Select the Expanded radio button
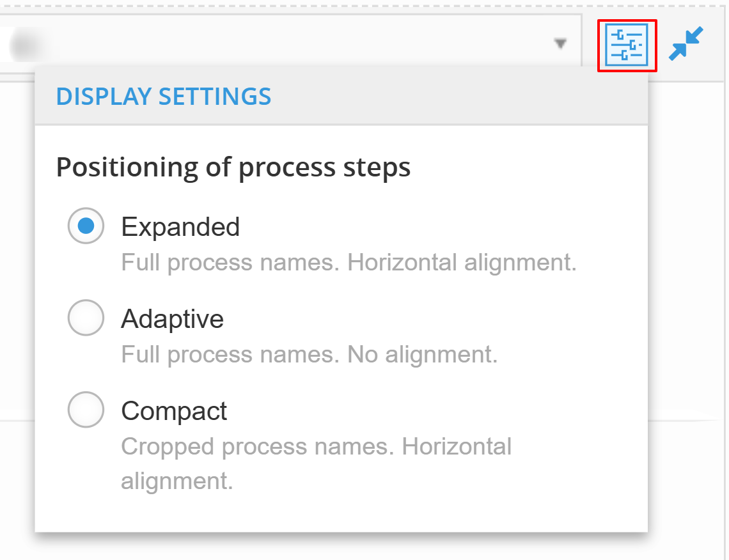729x560 pixels. [x=86, y=226]
